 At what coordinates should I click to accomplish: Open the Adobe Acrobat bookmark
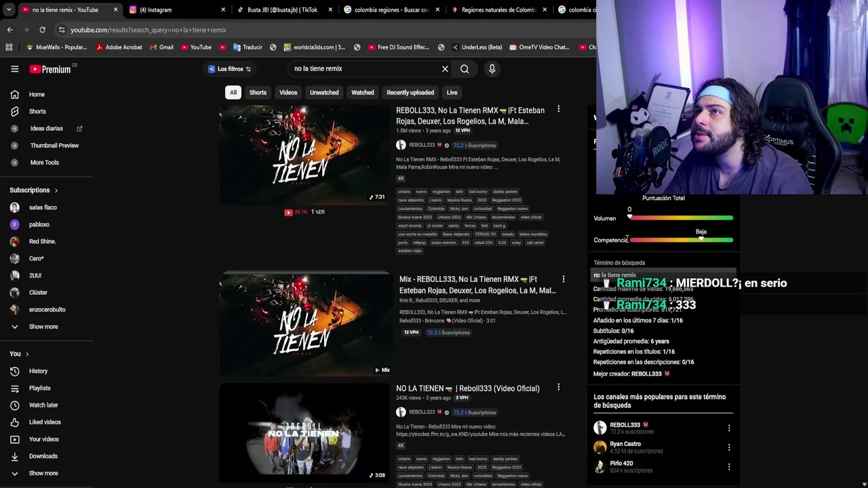(x=119, y=47)
